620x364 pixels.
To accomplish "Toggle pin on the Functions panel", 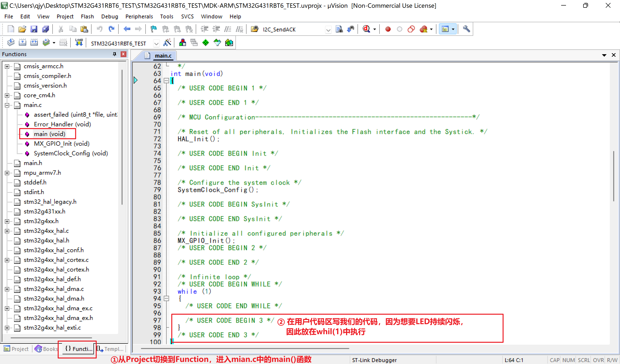I will coord(114,54).
